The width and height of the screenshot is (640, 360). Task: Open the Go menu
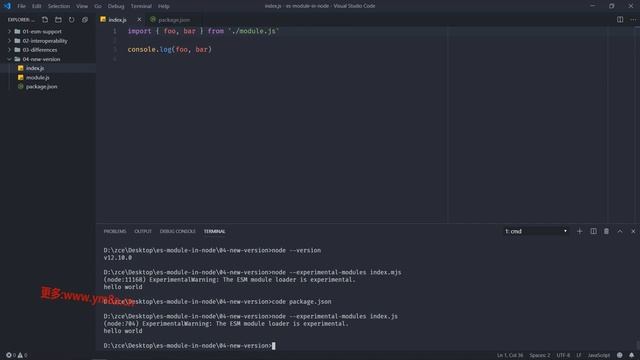[98, 6]
